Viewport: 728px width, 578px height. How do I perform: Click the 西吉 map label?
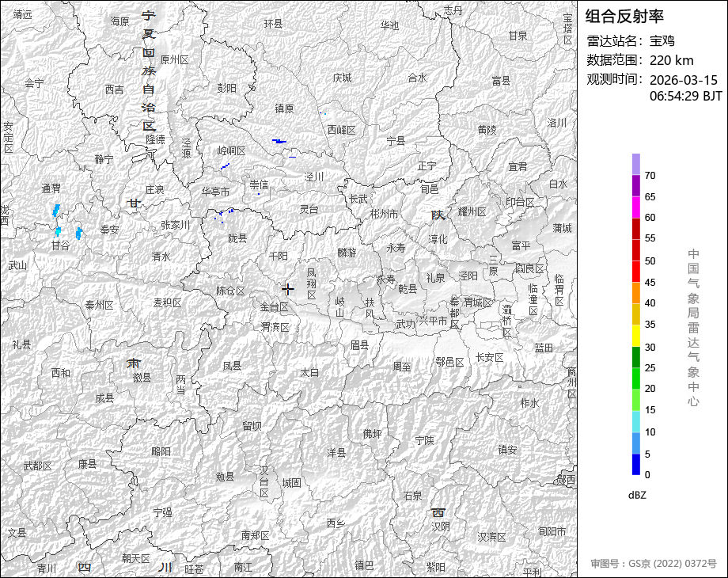pyautogui.click(x=114, y=89)
